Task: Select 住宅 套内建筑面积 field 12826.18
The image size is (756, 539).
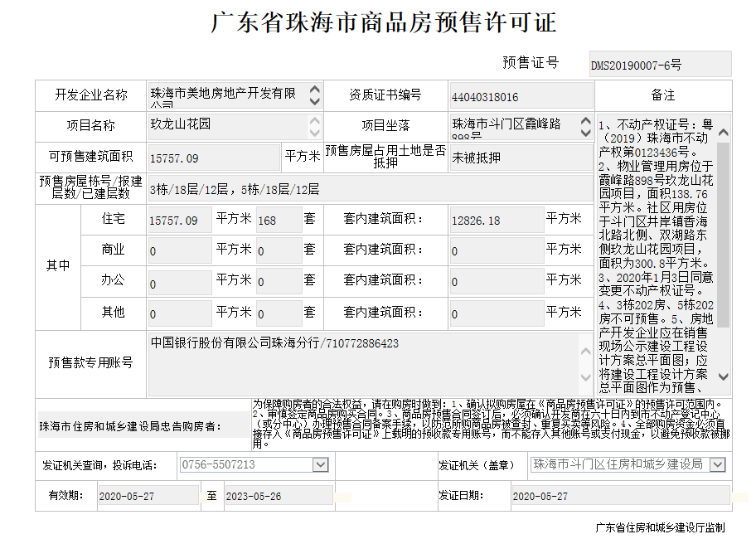Action: [x=496, y=221]
